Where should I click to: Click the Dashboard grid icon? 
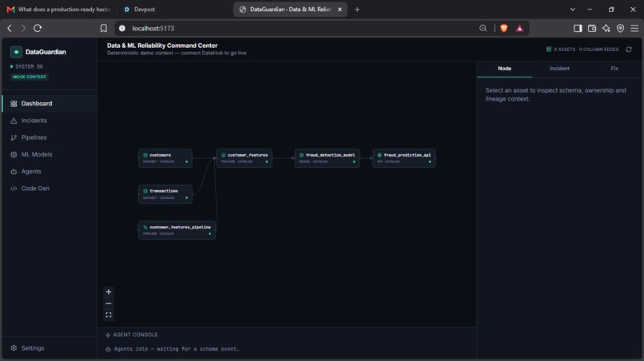(x=14, y=104)
